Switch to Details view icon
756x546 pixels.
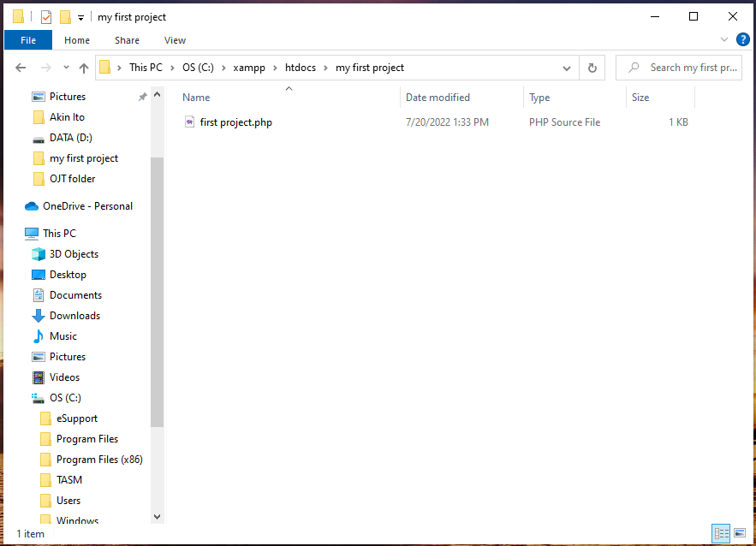pos(721,533)
